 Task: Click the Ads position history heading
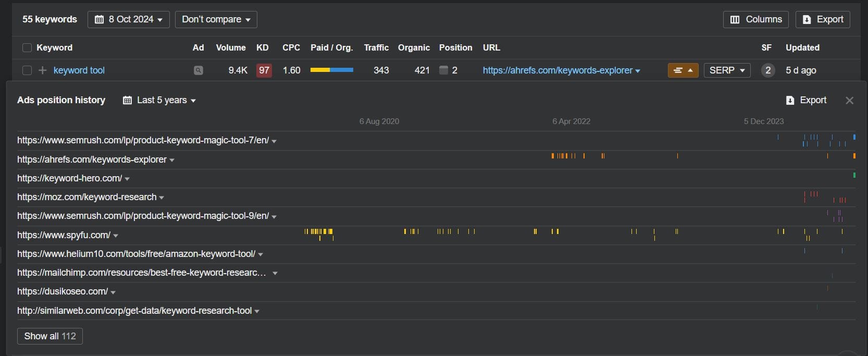61,100
